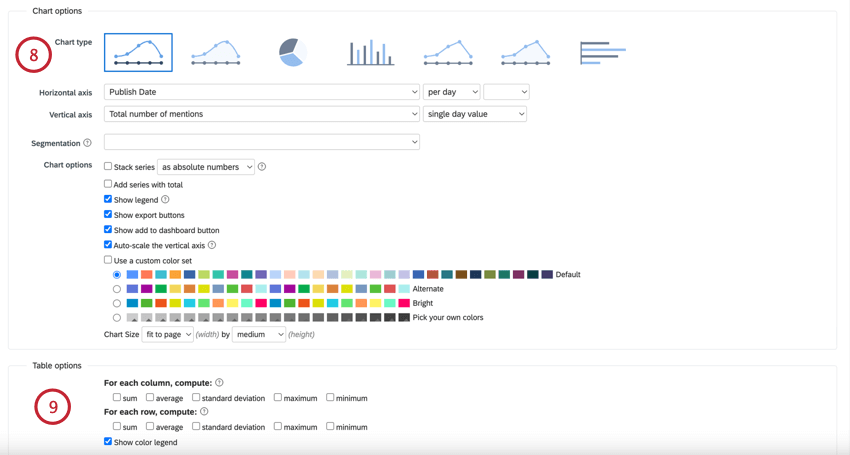Click the Chart Size label
Screen dimensions: 850x455
pyautogui.click(x=121, y=334)
